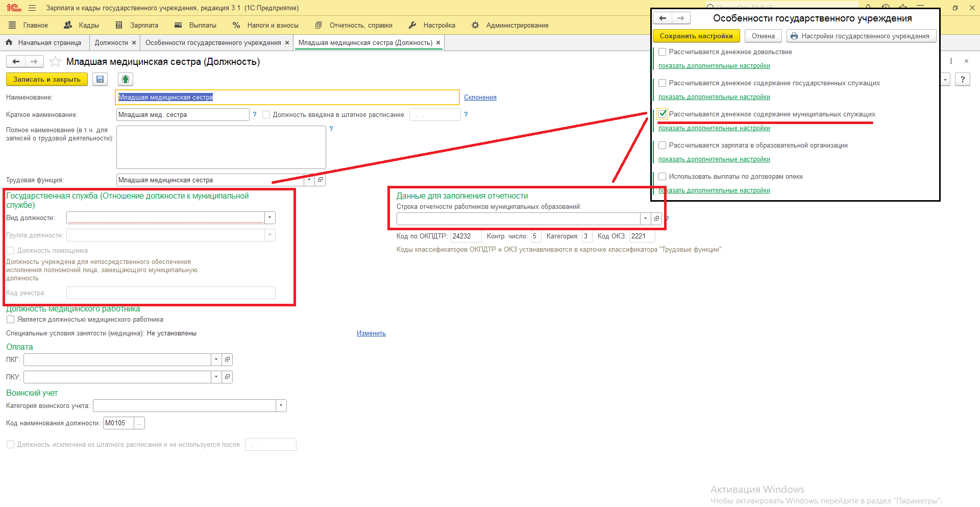Close the Должности tab
The image size is (980, 507).
point(134,43)
